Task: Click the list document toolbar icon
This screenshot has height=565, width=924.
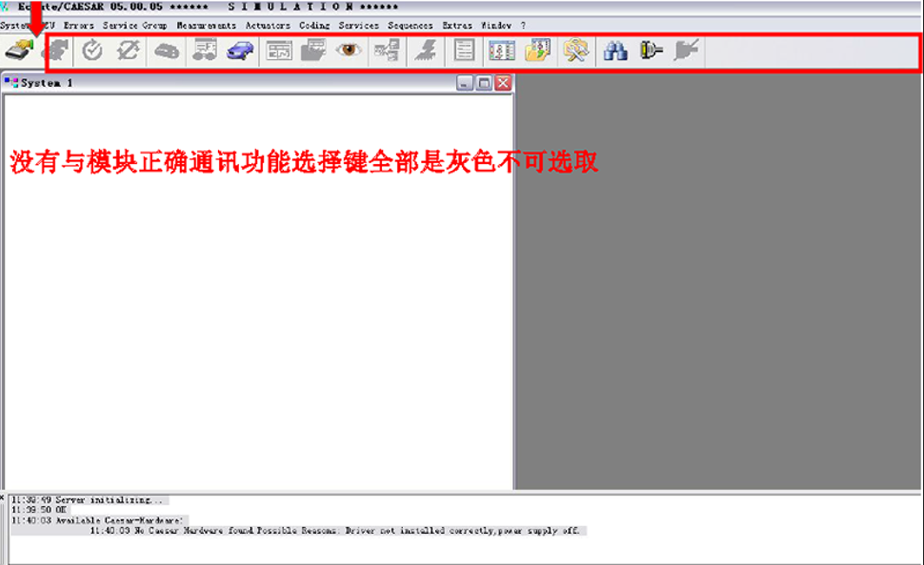Action: pyautogui.click(x=464, y=50)
